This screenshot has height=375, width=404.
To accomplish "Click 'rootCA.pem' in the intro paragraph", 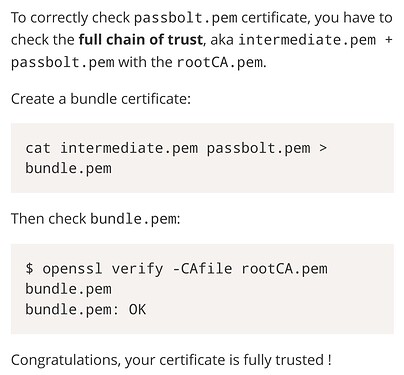I will [220, 62].
